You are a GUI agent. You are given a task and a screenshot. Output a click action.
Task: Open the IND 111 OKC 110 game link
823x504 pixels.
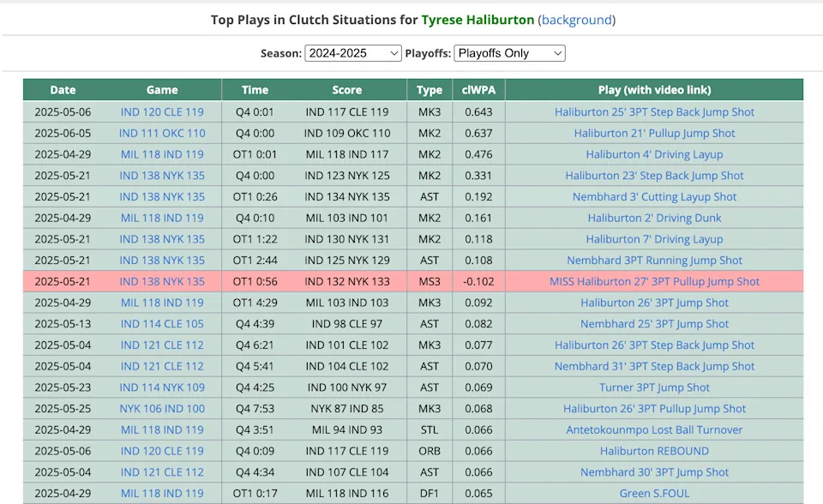(162, 134)
